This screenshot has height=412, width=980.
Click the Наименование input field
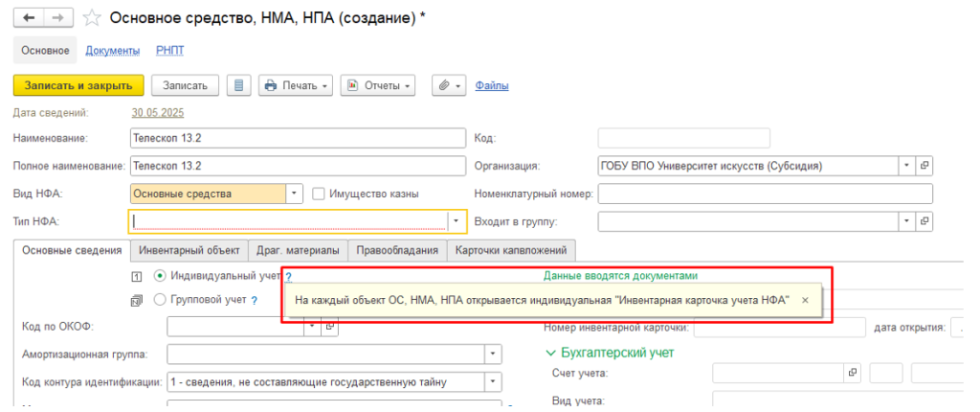299,138
